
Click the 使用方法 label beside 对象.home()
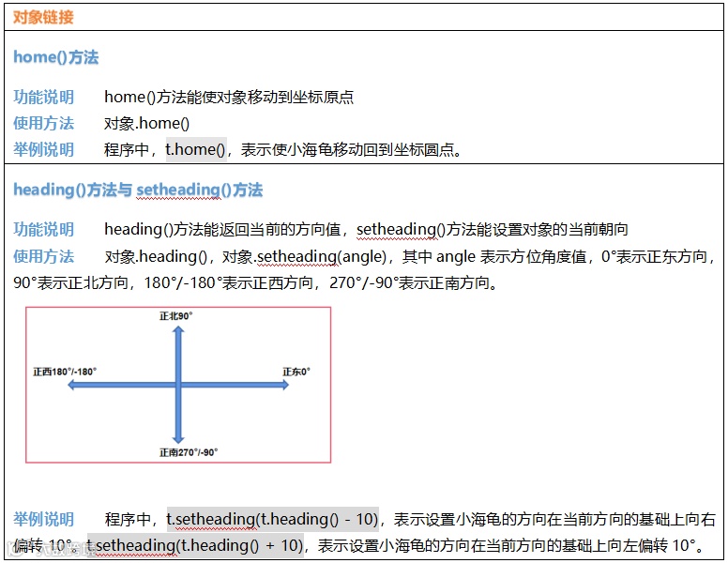pos(44,124)
